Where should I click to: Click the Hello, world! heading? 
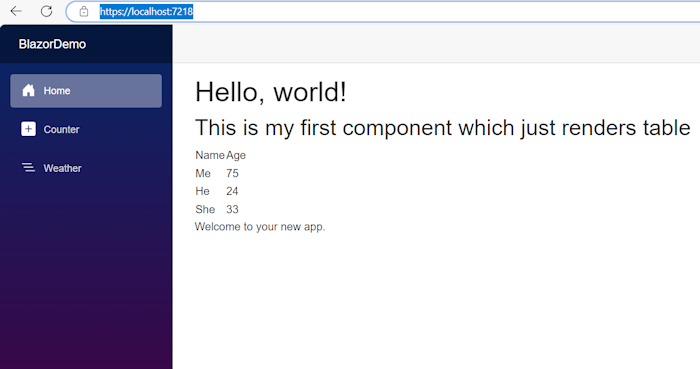(x=271, y=92)
